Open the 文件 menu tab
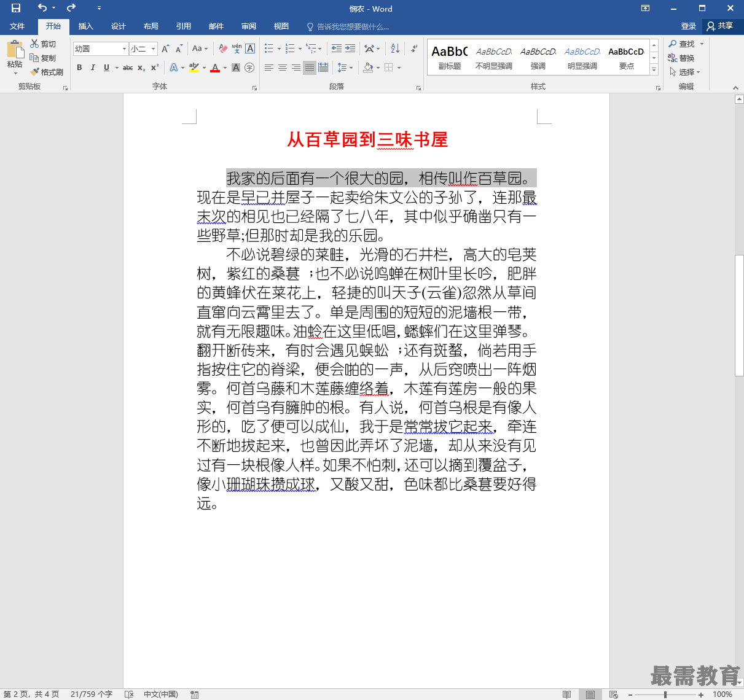 17,26
